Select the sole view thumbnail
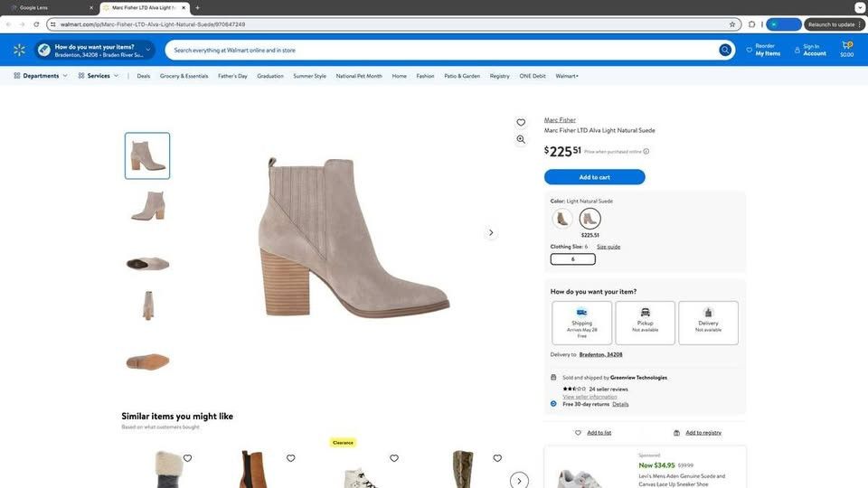The image size is (868, 488). pos(147,361)
